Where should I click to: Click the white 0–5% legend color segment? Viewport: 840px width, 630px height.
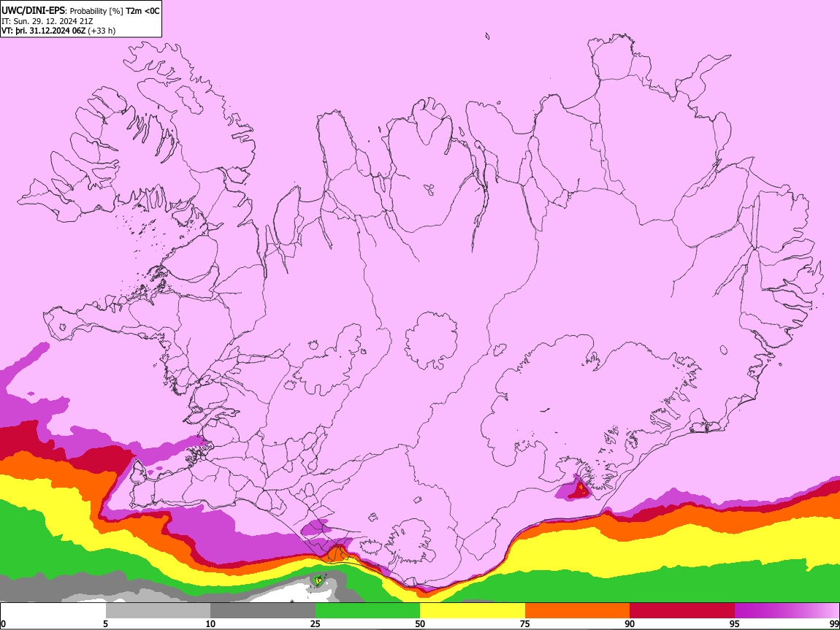[x=53, y=611]
